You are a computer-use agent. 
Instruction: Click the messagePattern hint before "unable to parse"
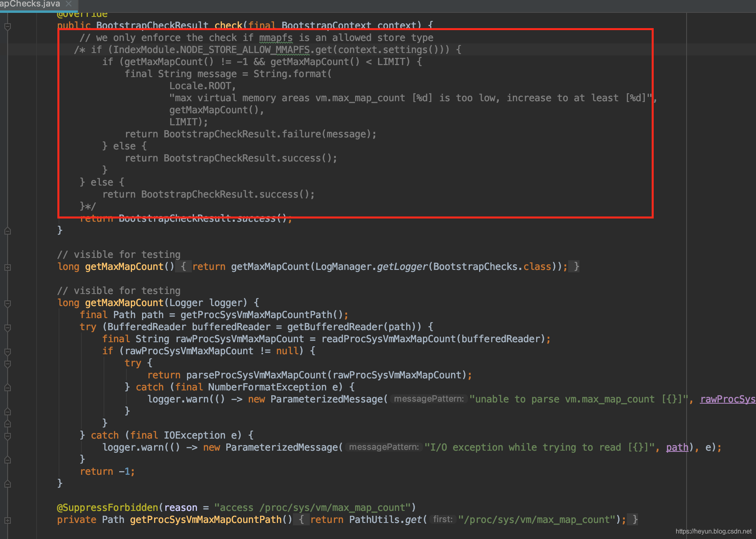tap(429, 399)
